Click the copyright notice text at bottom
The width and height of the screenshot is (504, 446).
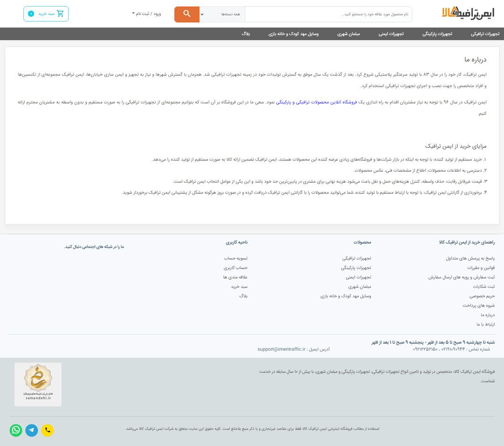[252, 429]
